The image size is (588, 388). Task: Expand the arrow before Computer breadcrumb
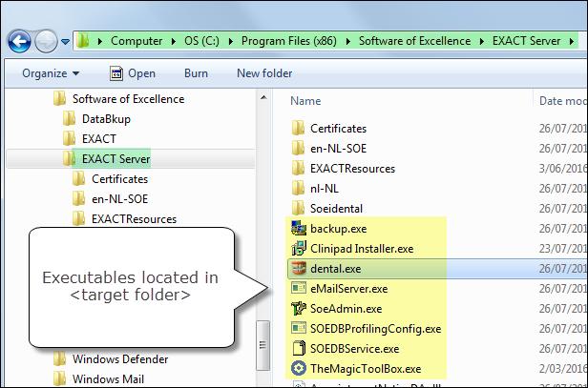(99, 41)
